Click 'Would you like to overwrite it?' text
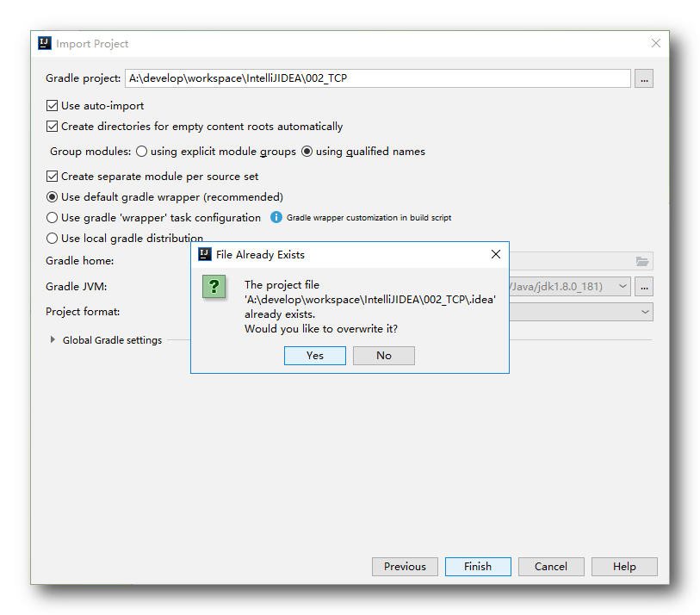 coord(321,329)
